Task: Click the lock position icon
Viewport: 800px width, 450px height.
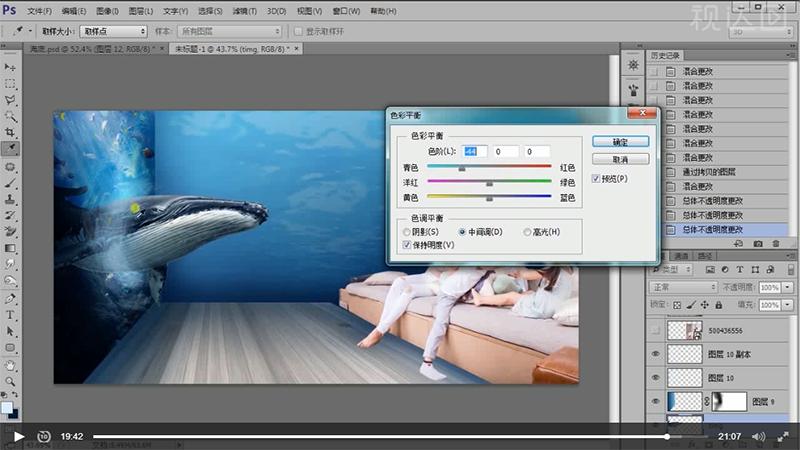Action: pos(705,305)
